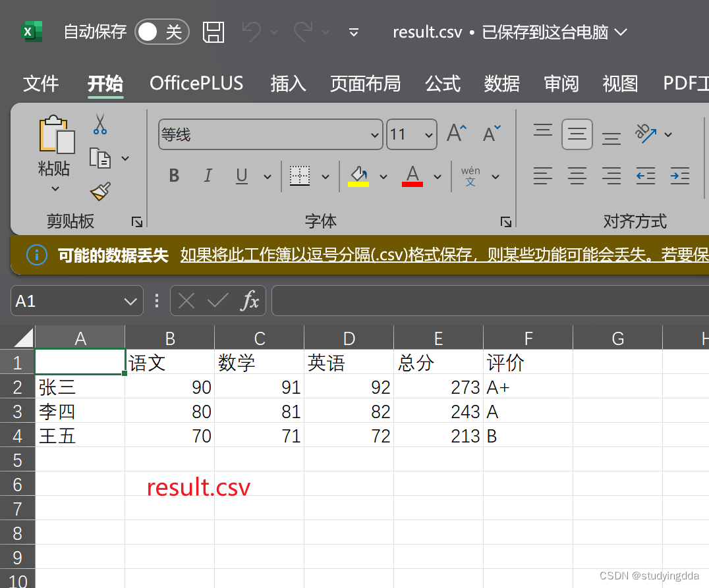
Task: Switch to the 审阅 tab
Action: (561, 84)
